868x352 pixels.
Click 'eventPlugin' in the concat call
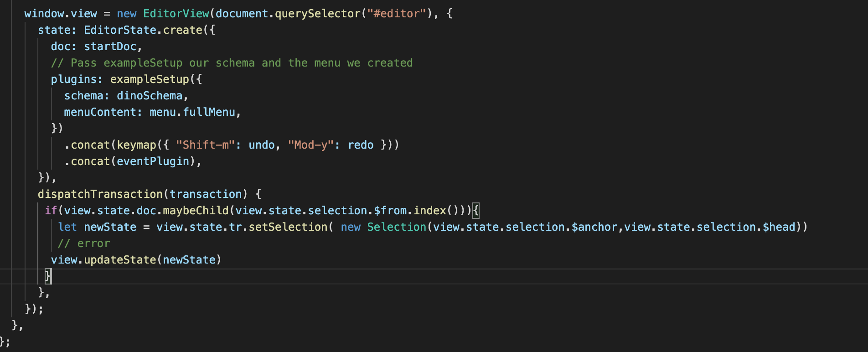[153, 161]
